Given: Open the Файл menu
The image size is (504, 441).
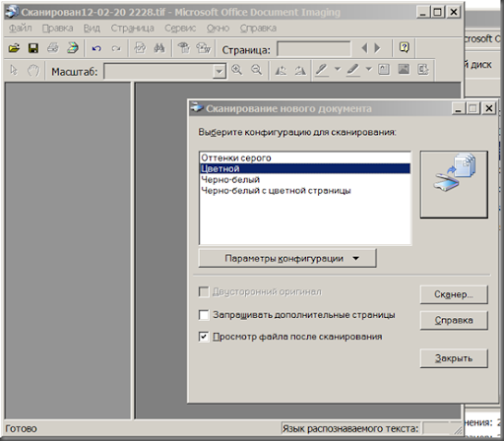Looking at the screenshot, I should pyautogui.click(x=21, y=29).
